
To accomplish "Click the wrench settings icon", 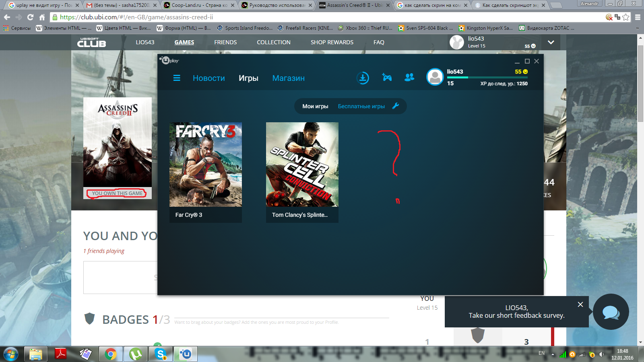I will (x=396, y=106).
